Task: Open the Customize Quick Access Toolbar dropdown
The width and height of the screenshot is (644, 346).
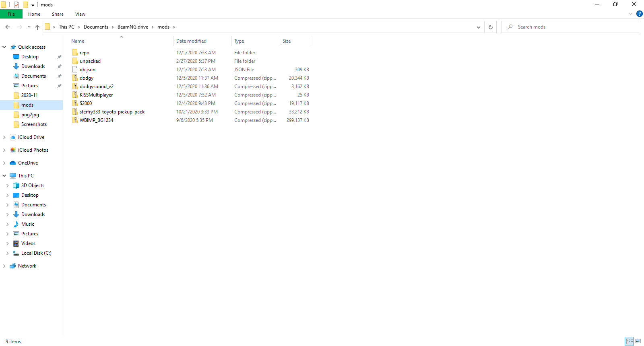Action: [33, 5]
